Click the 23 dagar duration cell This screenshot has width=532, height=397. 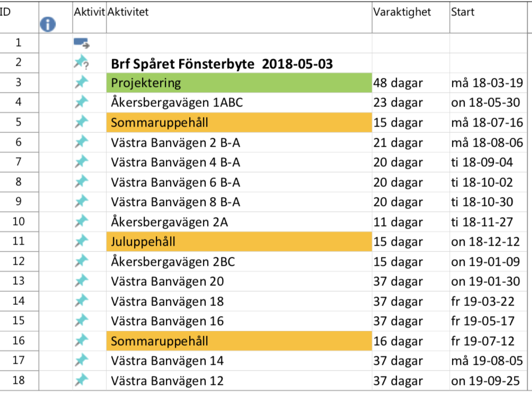click(398, 103)
